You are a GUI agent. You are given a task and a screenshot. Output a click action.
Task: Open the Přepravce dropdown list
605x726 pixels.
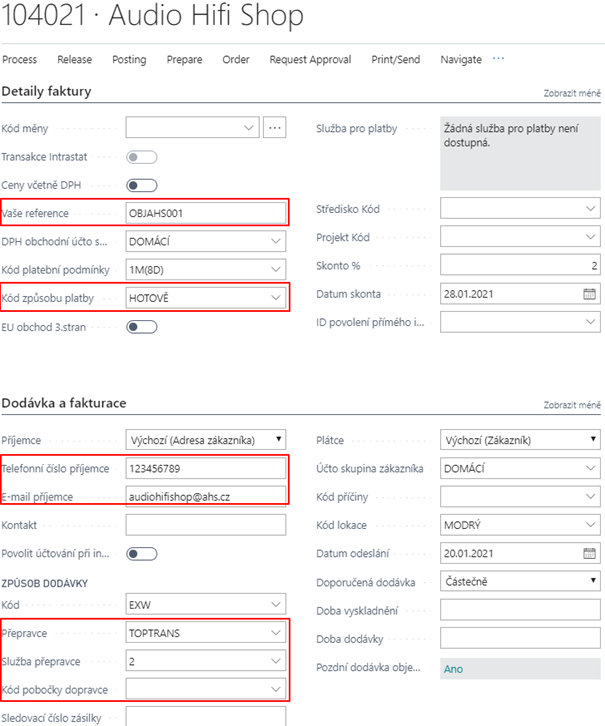click(x=275, y=633)
